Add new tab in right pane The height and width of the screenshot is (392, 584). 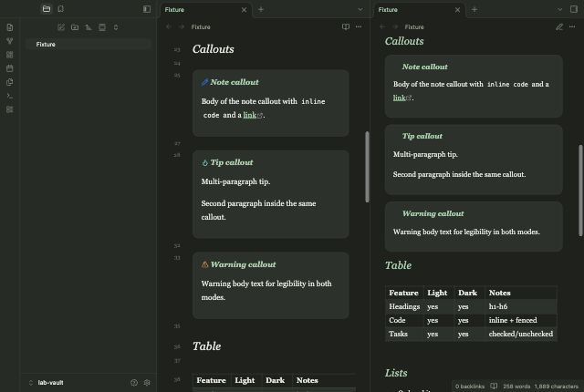tap(474, 10)
